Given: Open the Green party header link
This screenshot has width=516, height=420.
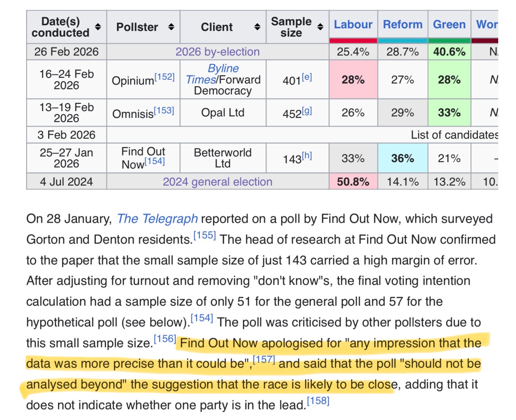Looking at the screenshot, I should coord(449,25).
